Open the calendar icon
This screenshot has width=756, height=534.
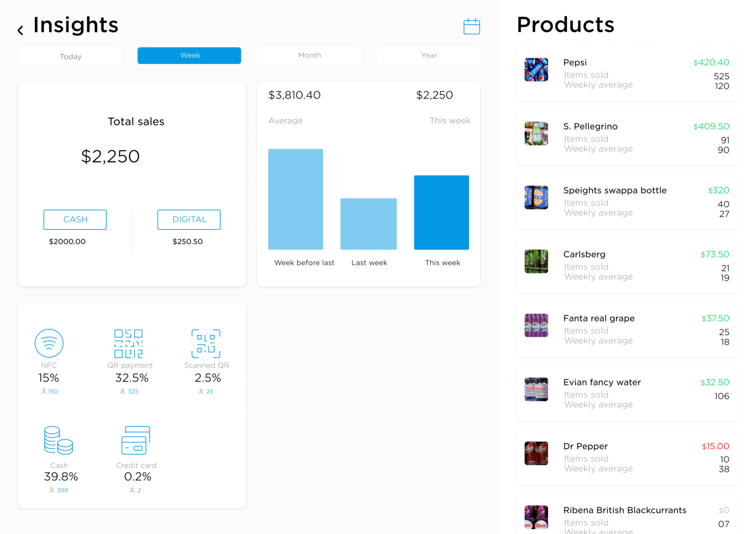point(471,26)
